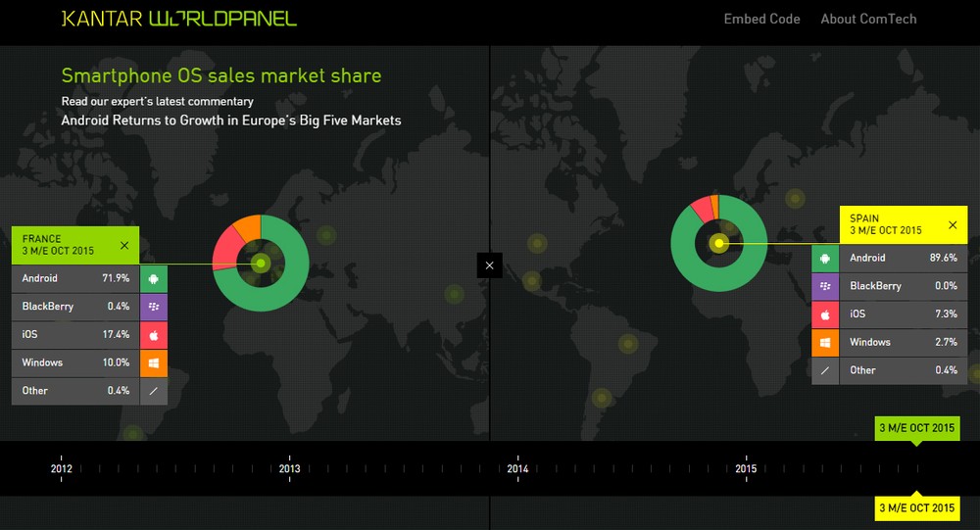Close the split comparison view

(489, 265)
